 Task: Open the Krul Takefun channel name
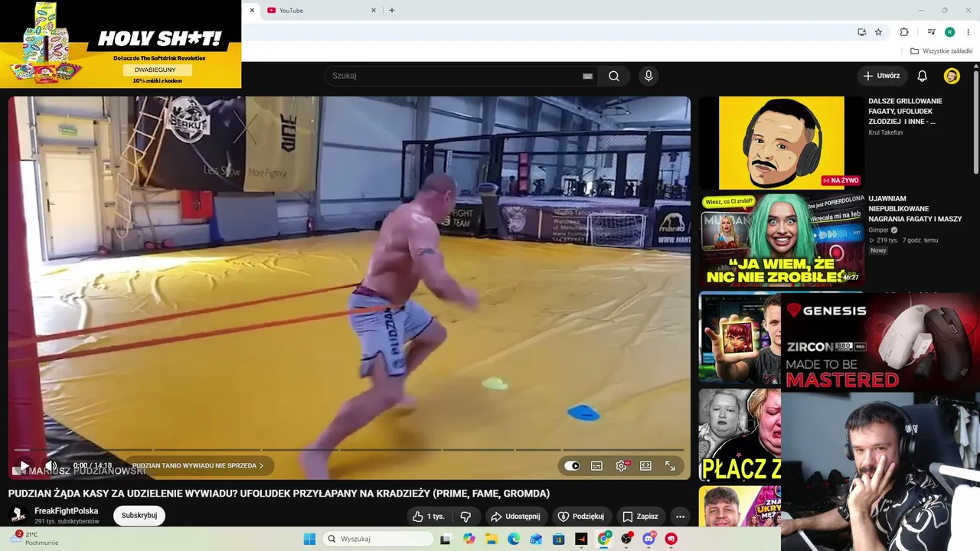(885, 132)
